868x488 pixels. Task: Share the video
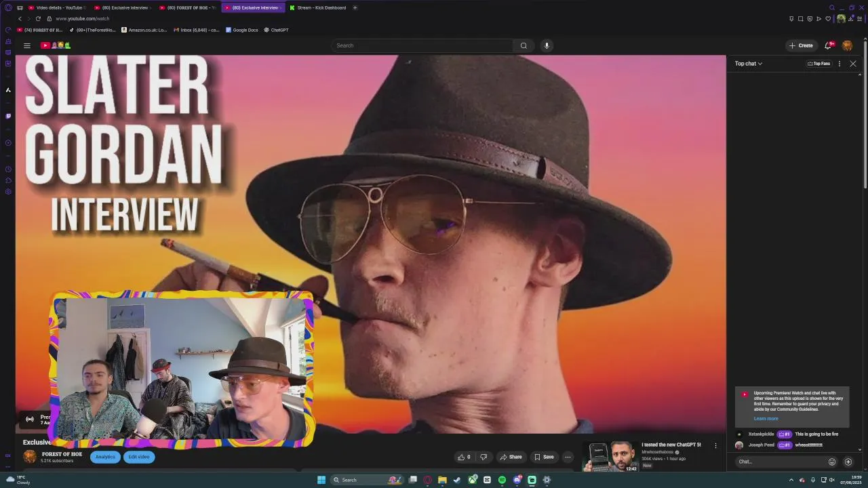click(x=511, y=457)
